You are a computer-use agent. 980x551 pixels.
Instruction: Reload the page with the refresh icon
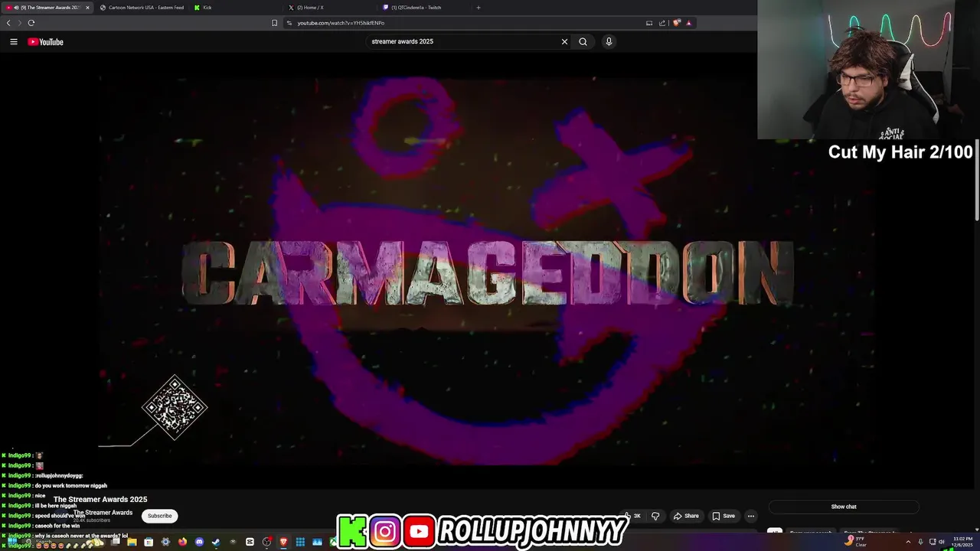point(31,23)
